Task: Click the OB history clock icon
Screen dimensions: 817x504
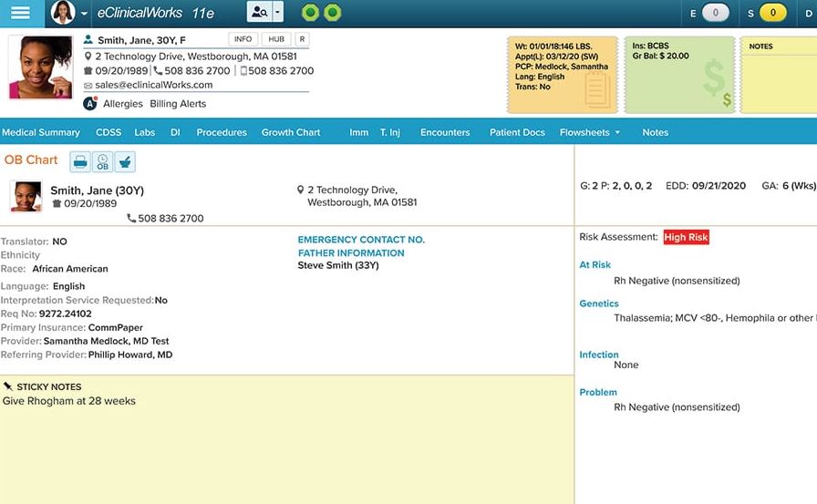Action: click(x=103, y=162)
